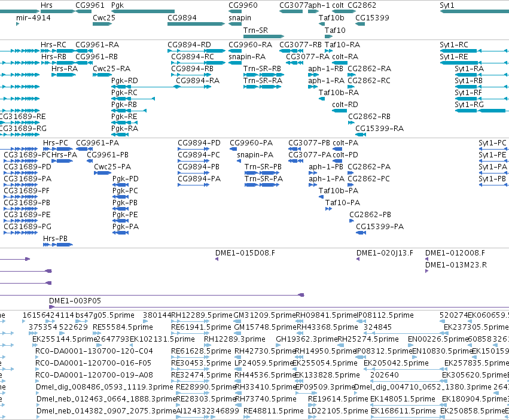Click protein Trn-SR-PA
Viewport: 509px width, 420px height.
click(264, 179)
